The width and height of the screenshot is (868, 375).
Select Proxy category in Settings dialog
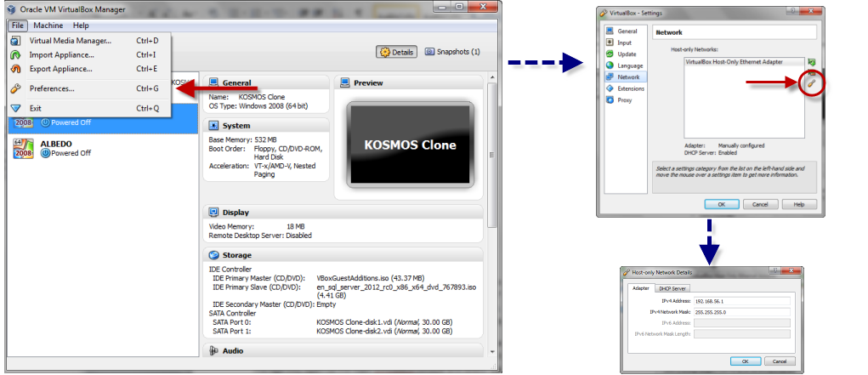pos(626,100)
